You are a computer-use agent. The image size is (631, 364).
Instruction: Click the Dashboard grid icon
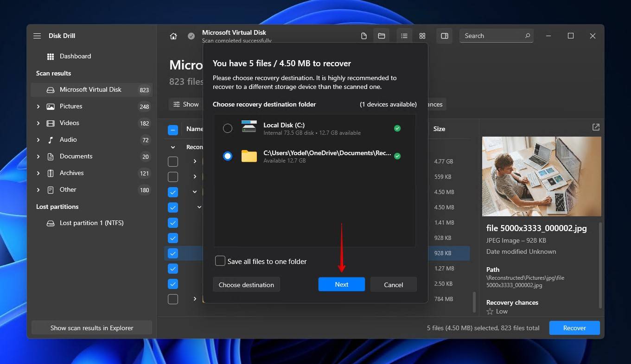(x=51, y=56)
